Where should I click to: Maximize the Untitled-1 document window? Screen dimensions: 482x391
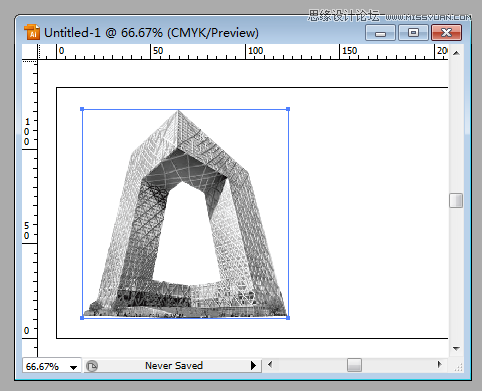[413, 33]
